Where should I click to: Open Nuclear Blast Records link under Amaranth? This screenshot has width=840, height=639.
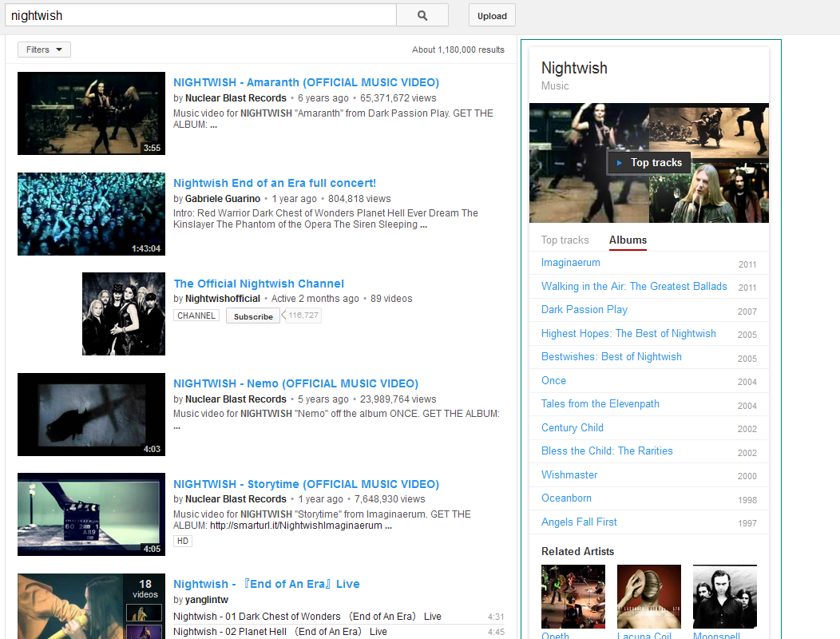[x=236, y=98]
